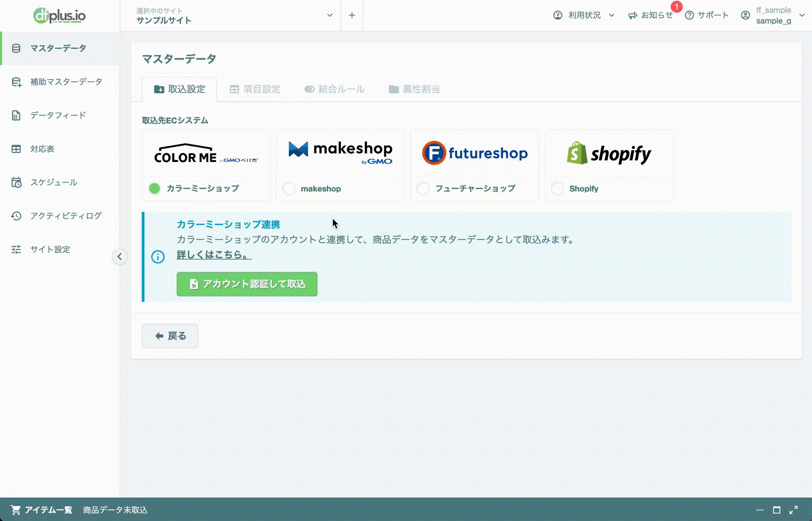
Task: Click the 対応表 table icon
Action: point(16,149)
